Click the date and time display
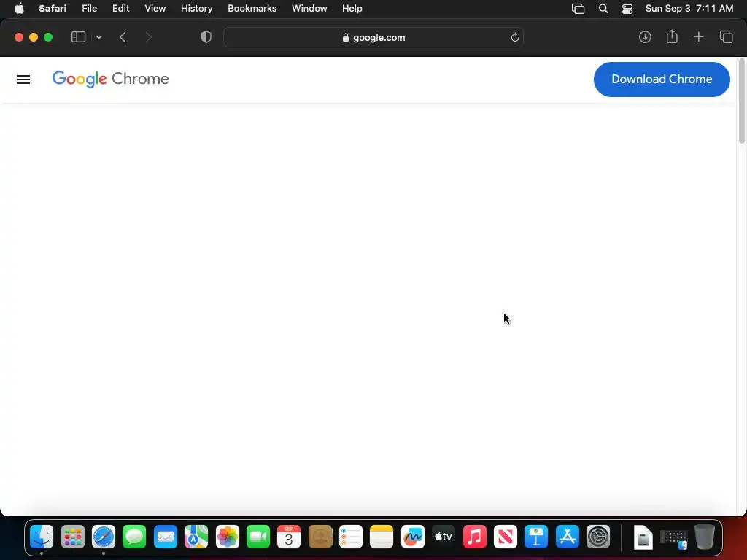The width and height of the screenshot is (747, 560). click(x=689, y=9)
